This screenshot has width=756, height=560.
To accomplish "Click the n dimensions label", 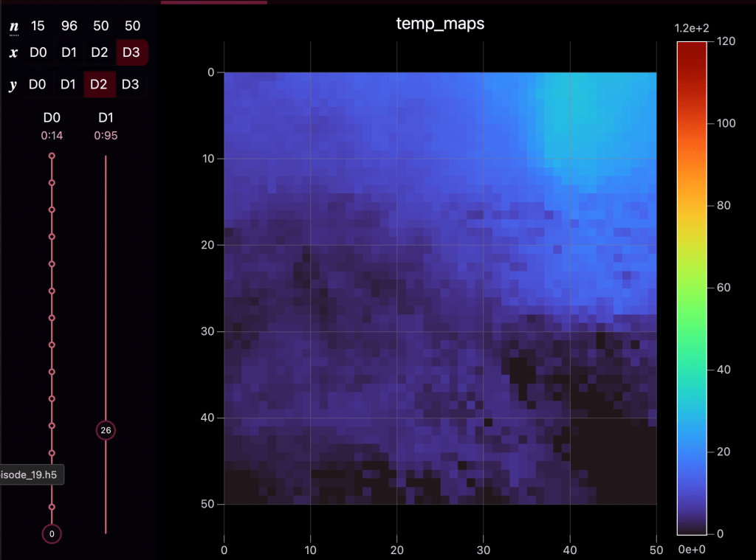I will coord(13,27).
